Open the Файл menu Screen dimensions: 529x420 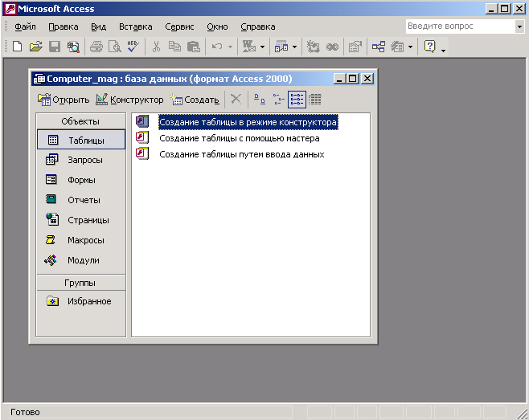point(25,27)
